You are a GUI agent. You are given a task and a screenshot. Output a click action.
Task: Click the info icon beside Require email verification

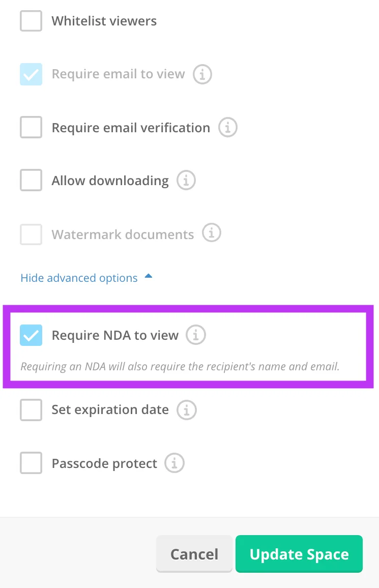point(227,127)
